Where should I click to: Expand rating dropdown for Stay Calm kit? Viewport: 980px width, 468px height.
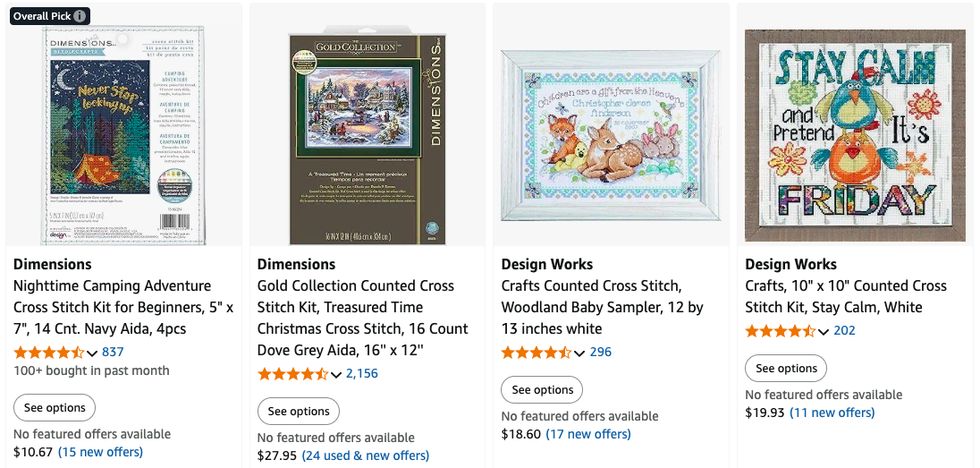[x=824, y=331]
